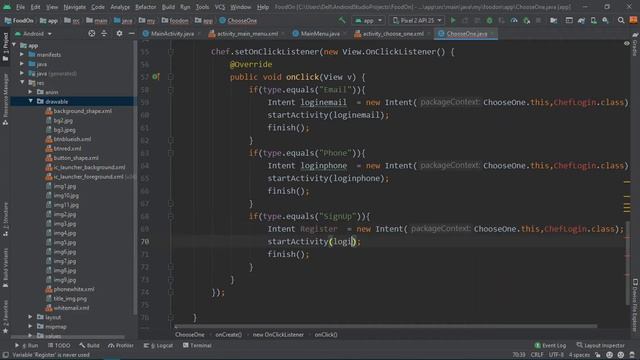Open the Build menu

168,7
